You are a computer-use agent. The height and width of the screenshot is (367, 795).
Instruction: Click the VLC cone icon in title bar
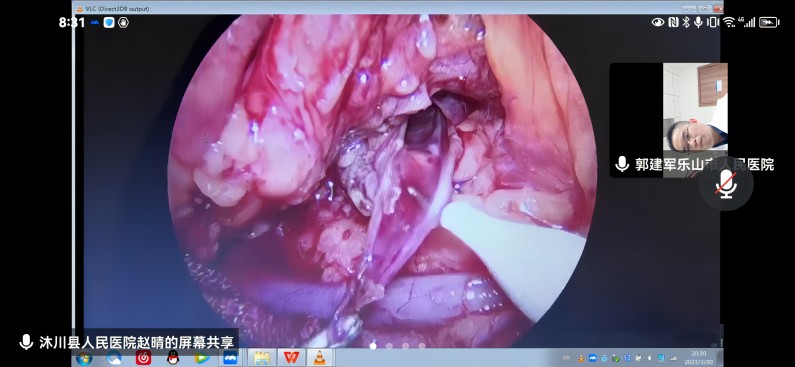(x=80, y=9)
